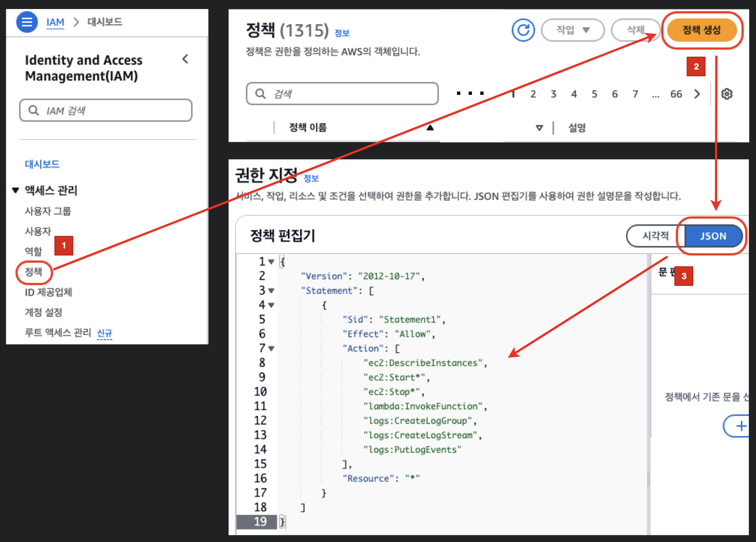Go to policy list page 2
The width and height of the screenshot is (756, 542).
click(x=533, y=94)
